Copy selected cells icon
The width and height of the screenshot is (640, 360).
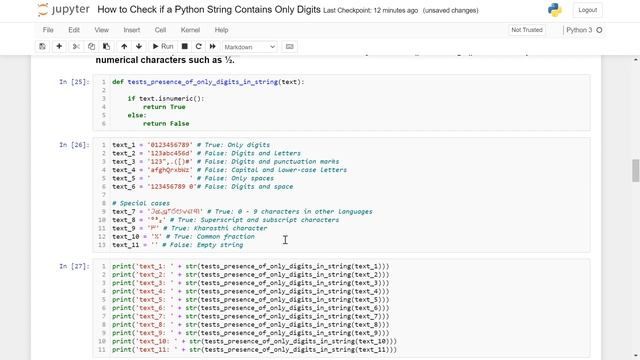tap(91, 47)
